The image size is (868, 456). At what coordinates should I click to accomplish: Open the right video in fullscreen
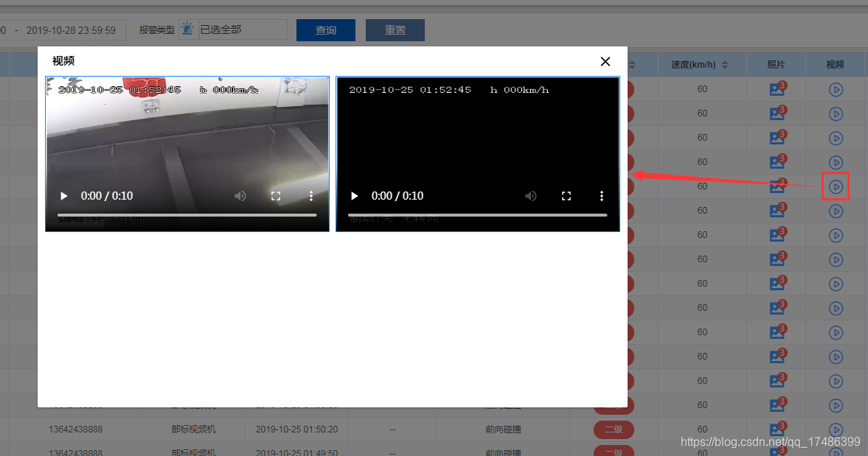[566, 196]
